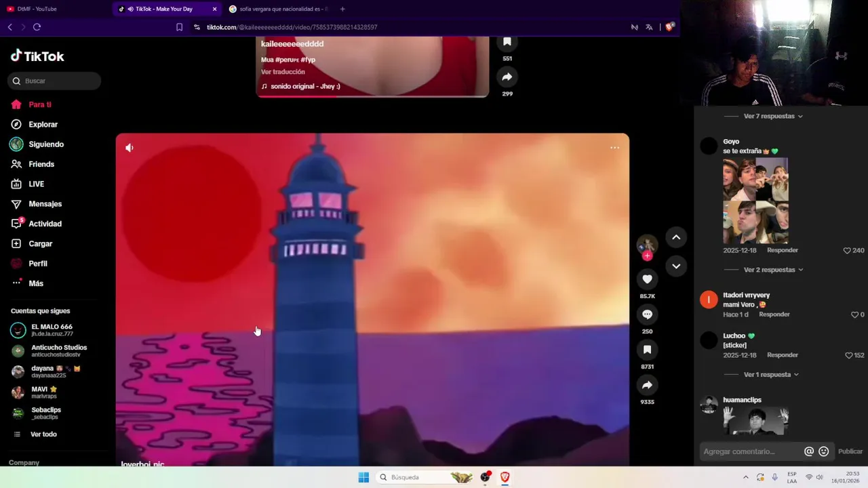This screenshot has width=868, height=488.
Task: Reply to Goyo's comment
Action: (x=783, y=250)
